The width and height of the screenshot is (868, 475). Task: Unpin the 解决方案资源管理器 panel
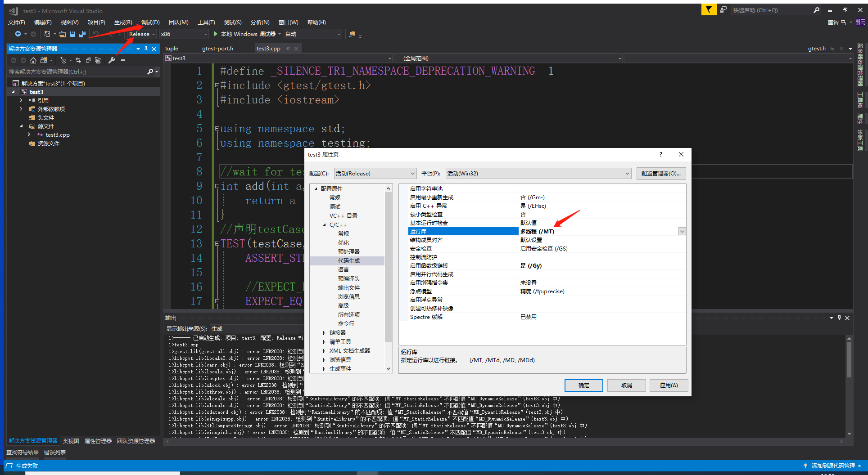click(146, 49)
